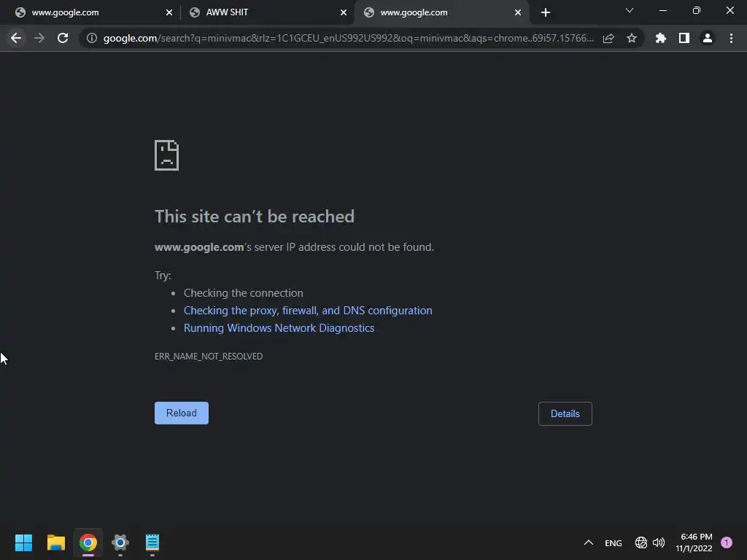Click the ERR_NAME_NOT_RESOLVED error code
This screenshot has width=747, height=560.
pyautogui.click(x=209, y=356)
